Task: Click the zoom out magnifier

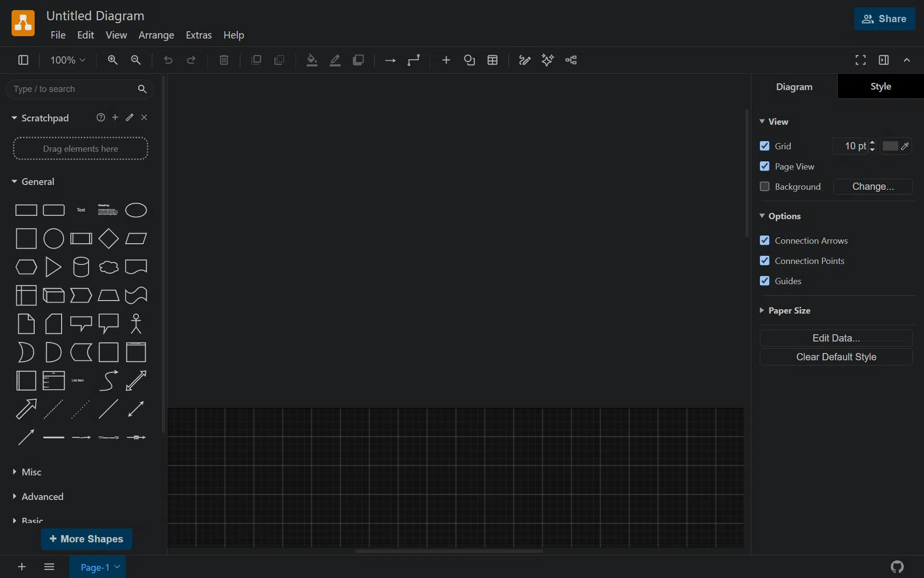Action: pos(136,60)
